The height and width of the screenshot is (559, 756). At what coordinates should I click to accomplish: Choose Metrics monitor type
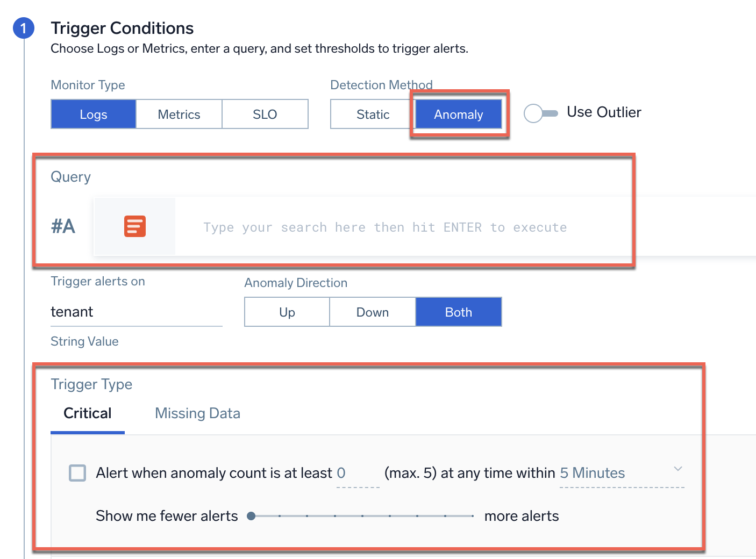(179, 114)
